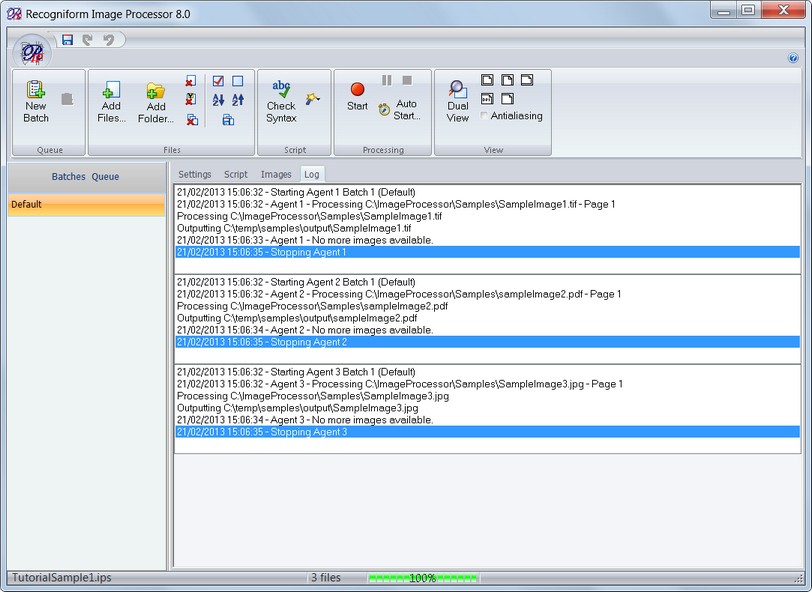
Task: Click the redo arrow in quick access bar
Action: 88,40
